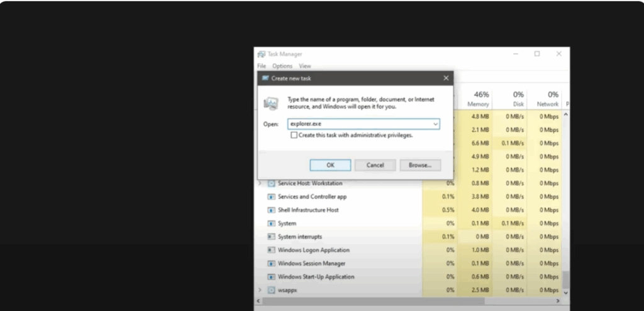Click Windows Start-Up Application 0.6 MB cell
Image resolution: width=644 pixels, height=311 pixels.
(474, 277)
